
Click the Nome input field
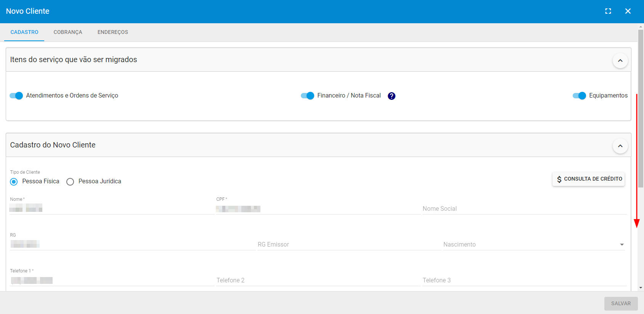[x=112, y=208]
